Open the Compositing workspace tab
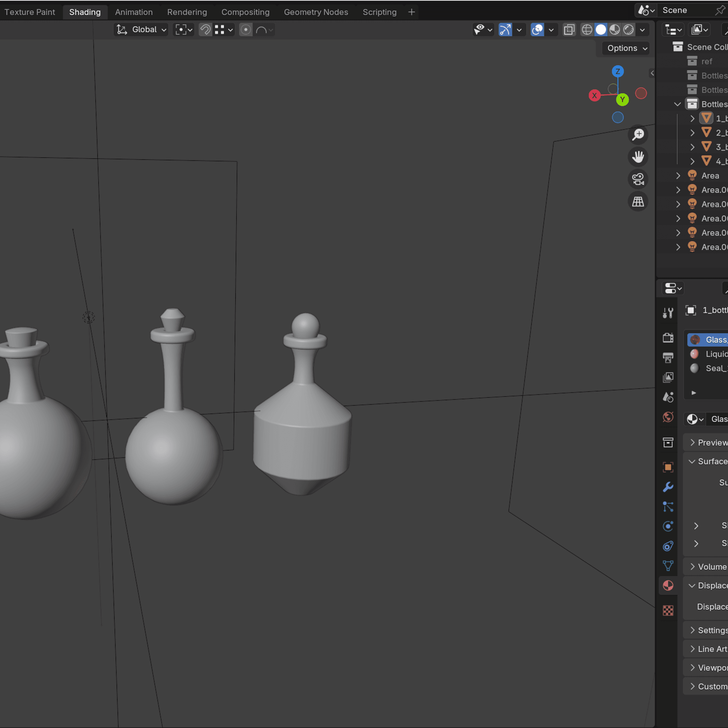Image resolution: width=728 pixels, height=728 pixels. tap(245, 12)
